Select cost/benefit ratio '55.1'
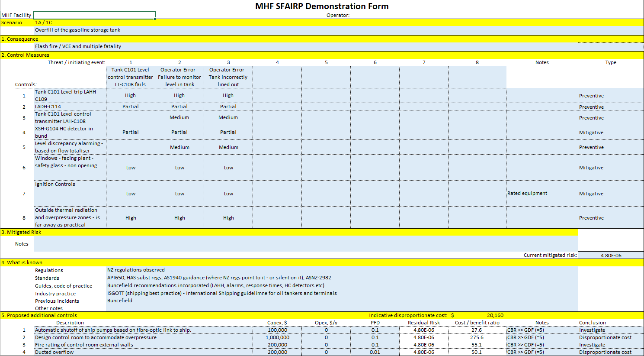 (477, 345)
